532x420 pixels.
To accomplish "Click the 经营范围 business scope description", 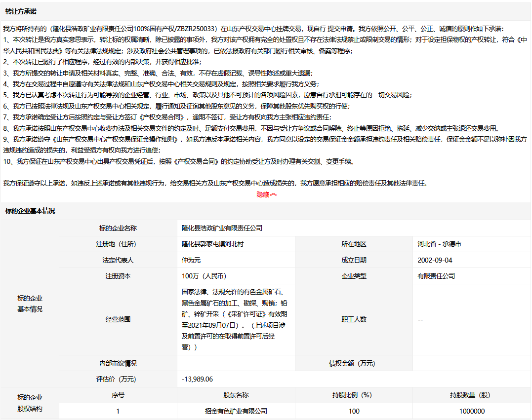I will coord(235,319).
